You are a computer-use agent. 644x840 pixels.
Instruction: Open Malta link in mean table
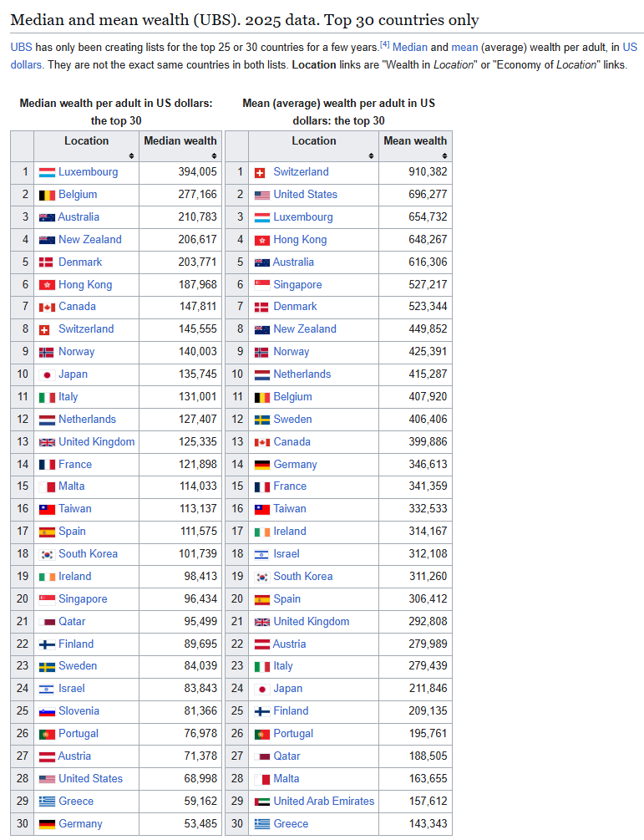click(287, 778)
